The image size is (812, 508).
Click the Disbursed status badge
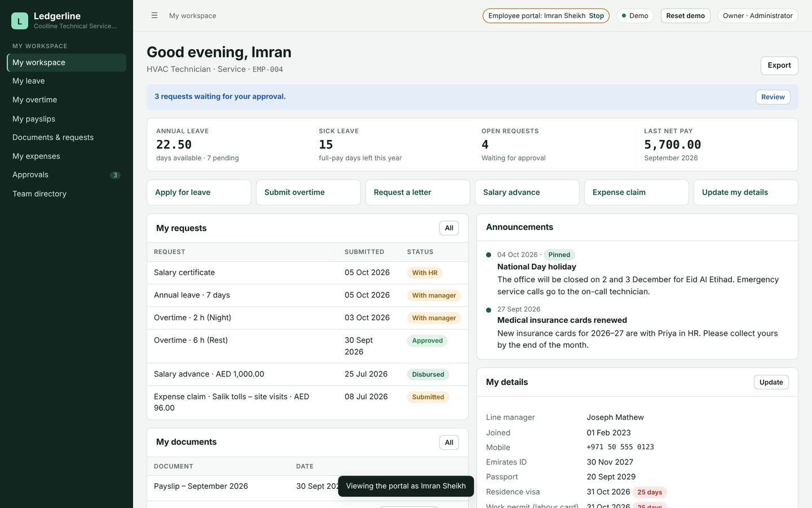[428, 375]
